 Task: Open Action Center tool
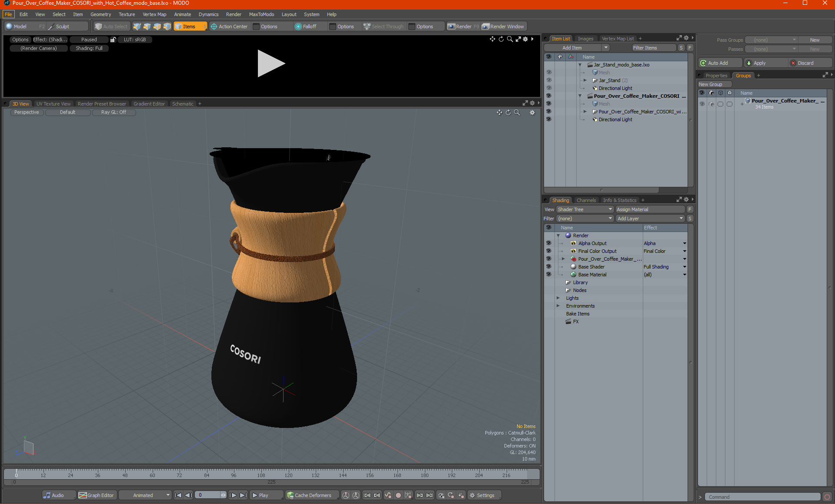[x=229, y=27]
